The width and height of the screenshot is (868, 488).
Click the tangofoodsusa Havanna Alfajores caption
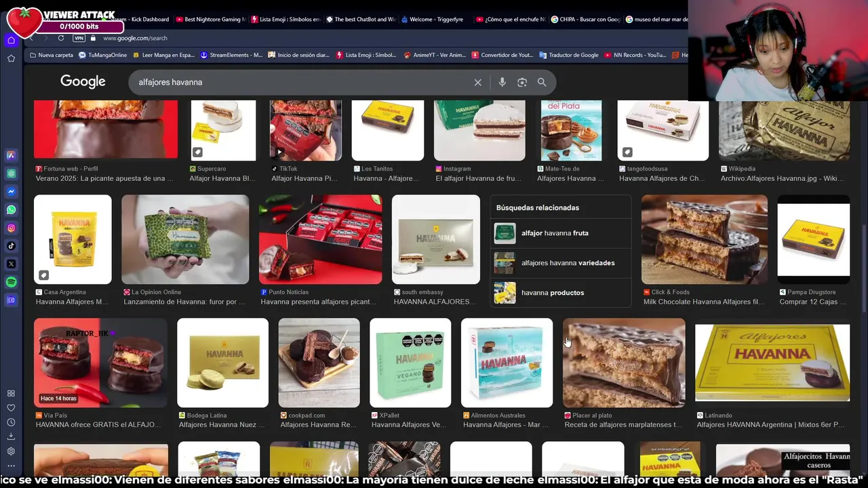pos(662,178)
